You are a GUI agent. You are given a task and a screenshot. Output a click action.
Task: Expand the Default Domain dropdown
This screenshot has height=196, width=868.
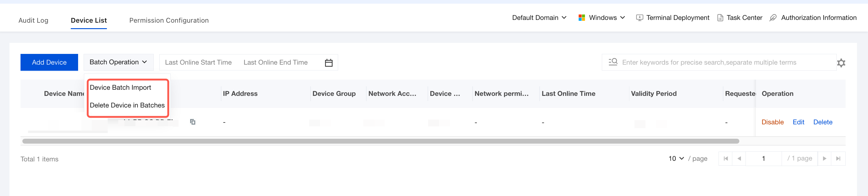[539, 18]
